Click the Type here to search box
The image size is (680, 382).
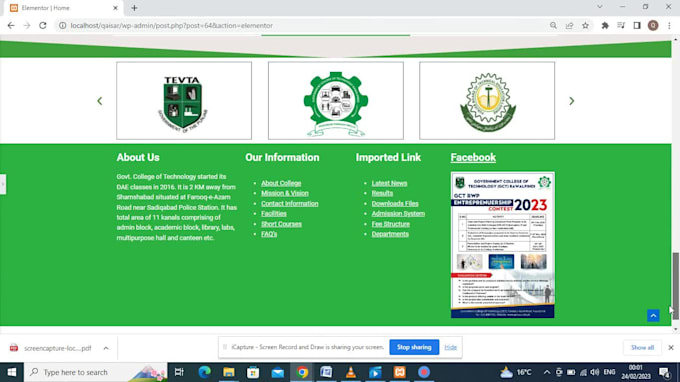coord(95,372)
